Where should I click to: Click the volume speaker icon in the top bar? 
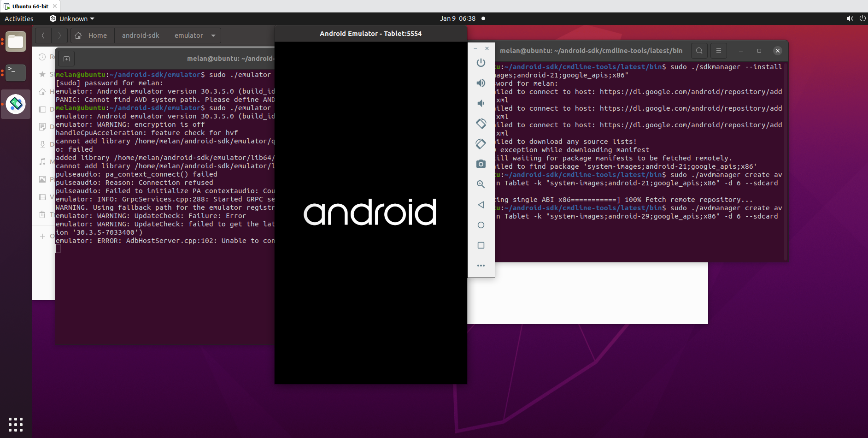click(x=849, y=19)
